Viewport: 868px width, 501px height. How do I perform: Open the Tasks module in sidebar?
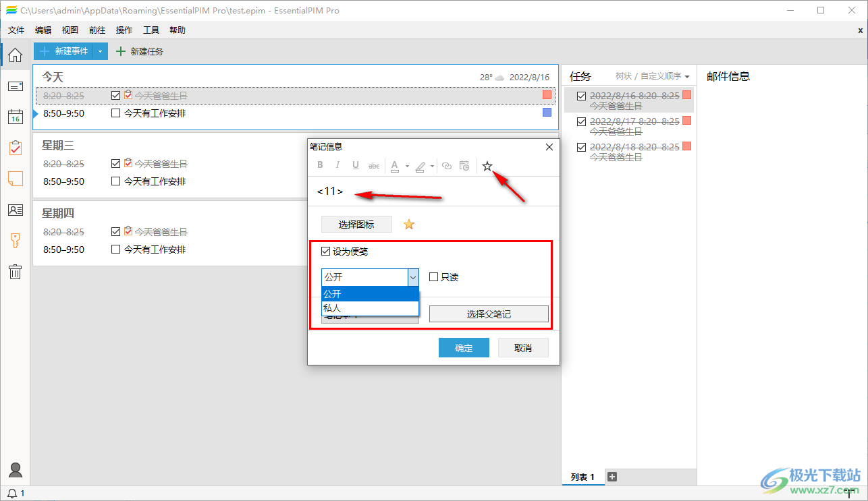[x=15, y=148]
